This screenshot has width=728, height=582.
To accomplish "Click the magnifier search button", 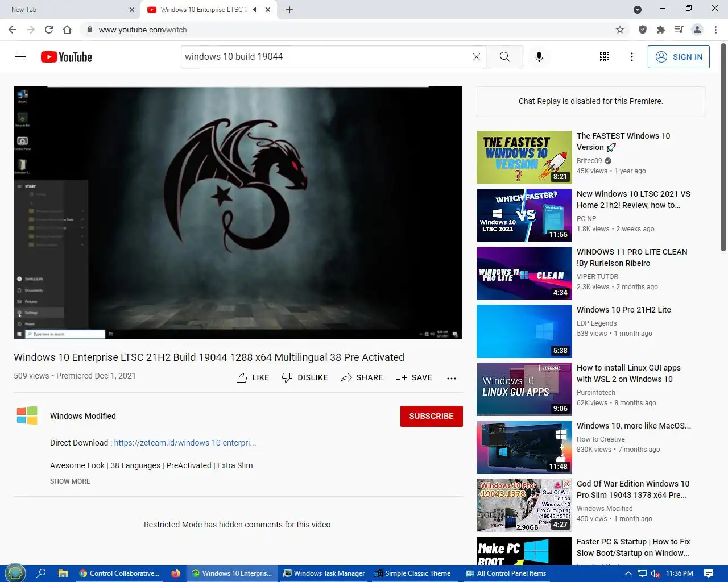I will tap(505, 57).
